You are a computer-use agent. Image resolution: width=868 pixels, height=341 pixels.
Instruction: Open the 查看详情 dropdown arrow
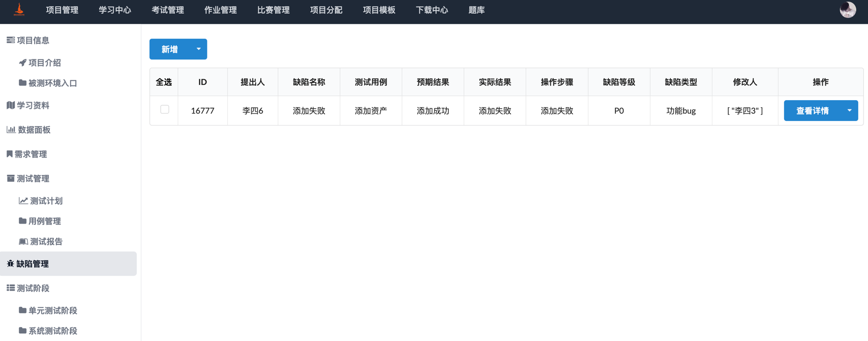coord(849,110)
